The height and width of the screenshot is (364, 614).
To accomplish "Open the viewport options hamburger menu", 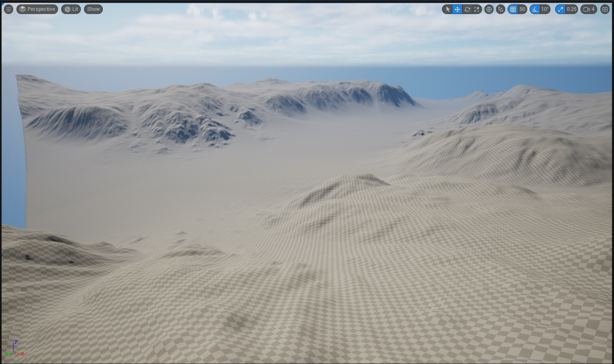I will pyautogui.click(x=8, y=9).
